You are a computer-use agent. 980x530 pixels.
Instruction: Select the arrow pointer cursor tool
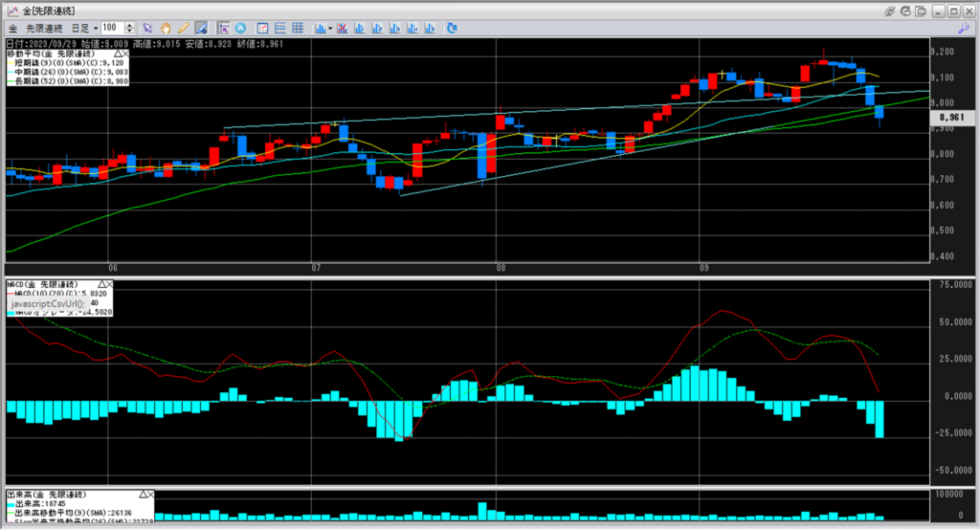click(147, 28)
